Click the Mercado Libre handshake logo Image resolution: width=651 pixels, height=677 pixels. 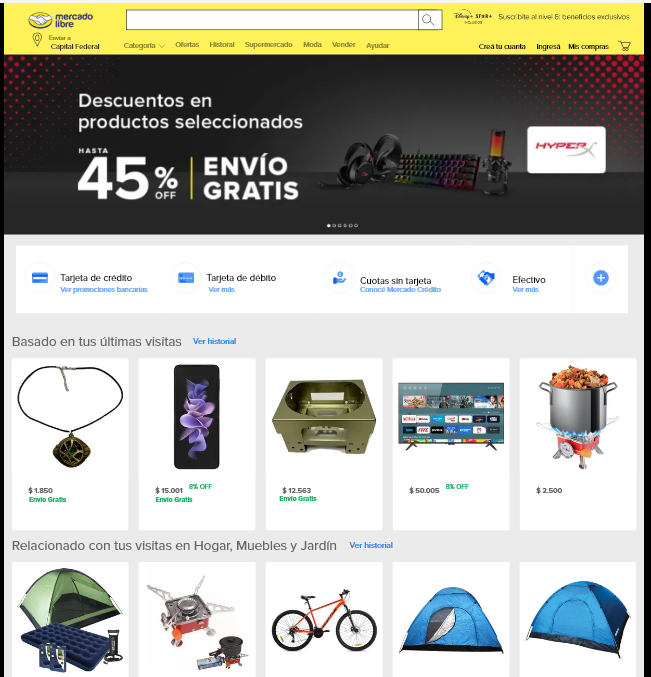(40, 20)
